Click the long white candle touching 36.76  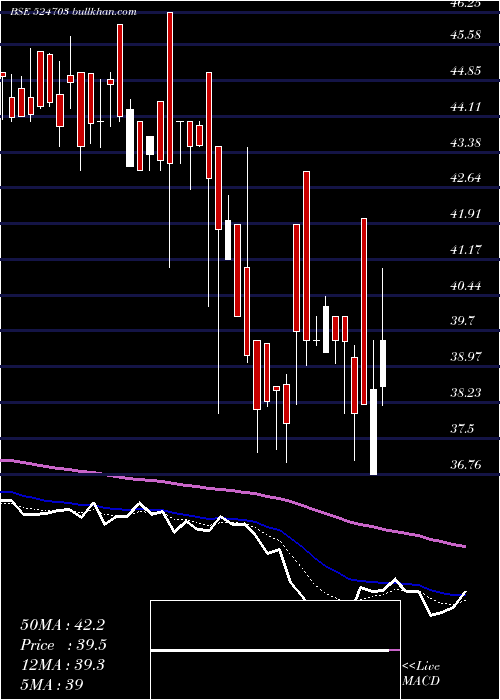click(373, 432)
